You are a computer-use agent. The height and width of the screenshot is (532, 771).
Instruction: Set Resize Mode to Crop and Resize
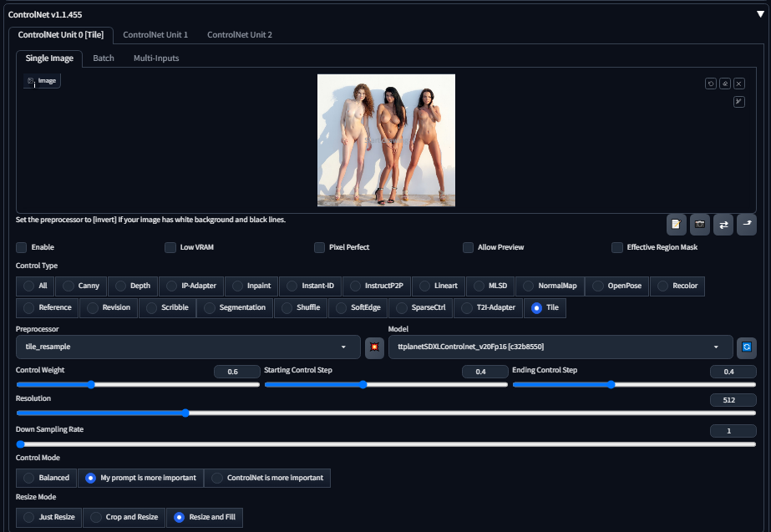124,517
